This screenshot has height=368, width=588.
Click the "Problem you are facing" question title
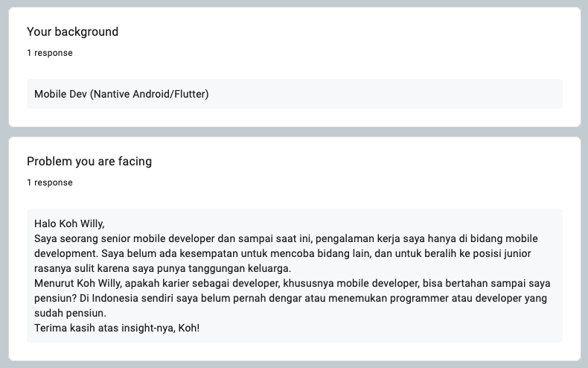(x=89, y=161)
